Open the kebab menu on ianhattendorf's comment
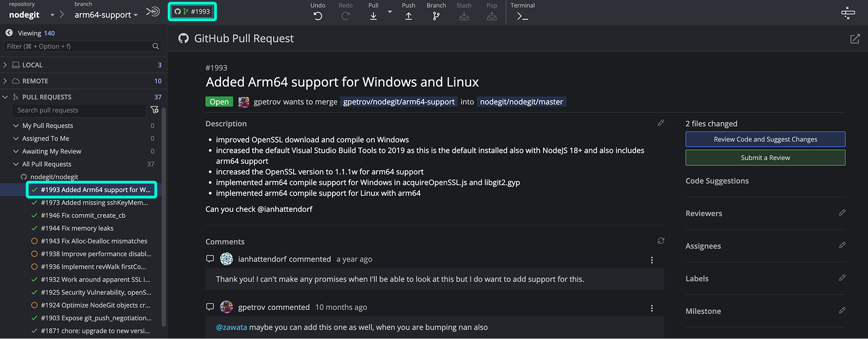The height and width of the screenshot is (339, 868). pos(652,260)
